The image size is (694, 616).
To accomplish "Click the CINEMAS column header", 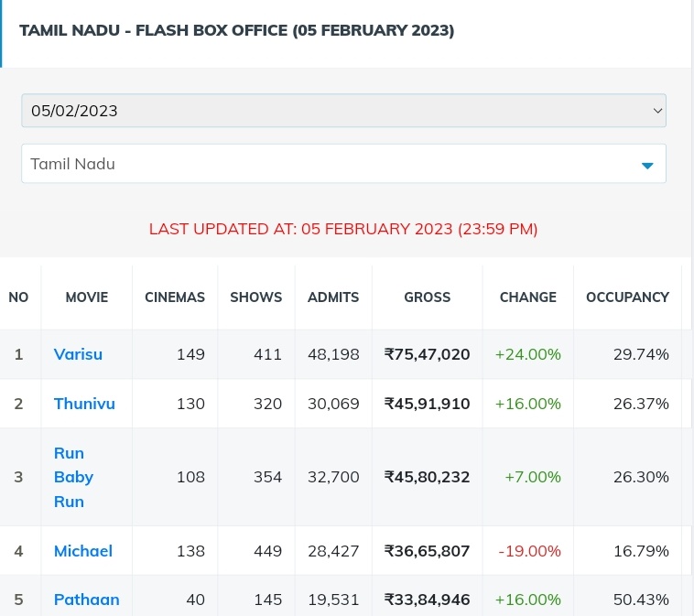I will pyautogui.click(x=175, y=297).
